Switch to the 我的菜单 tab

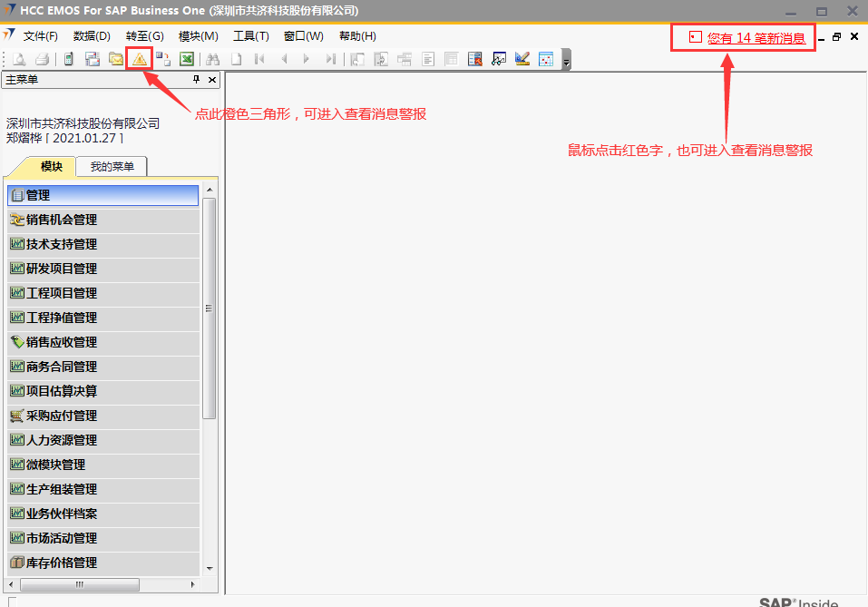[x=112, y=166]
